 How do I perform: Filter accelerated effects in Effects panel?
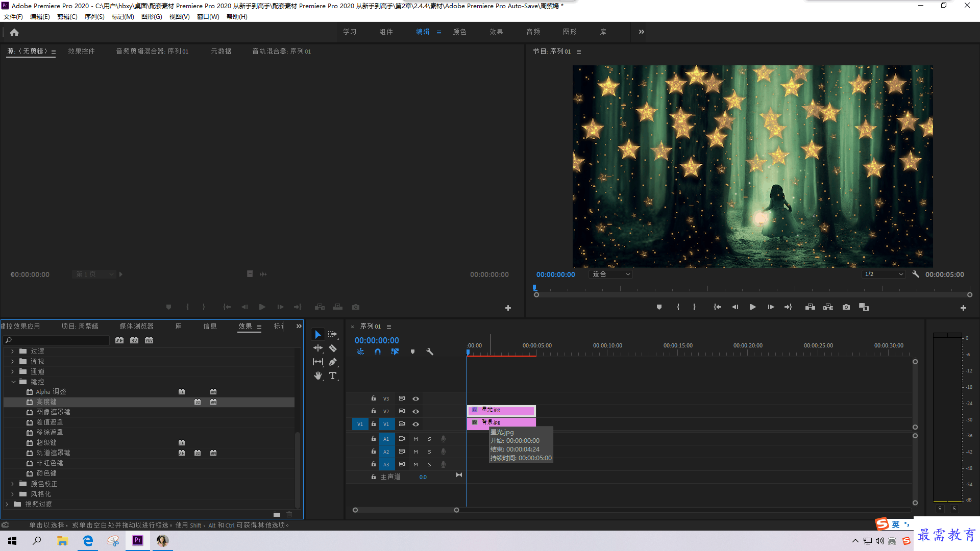point(119,340)
